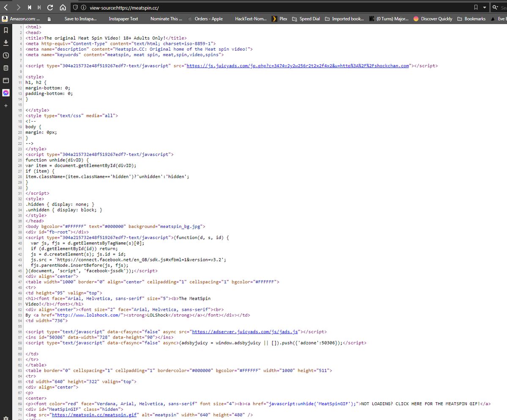Open the Window panel in sidebar
The width and height of the screenshot is (507, 420).
[x=6, y=80]
